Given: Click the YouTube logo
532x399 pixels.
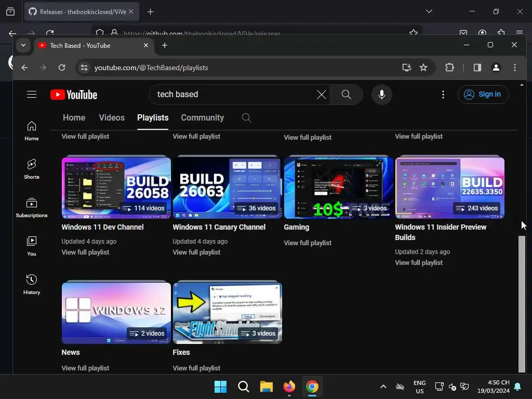Looking at the screenshot, I should (74, 95).
